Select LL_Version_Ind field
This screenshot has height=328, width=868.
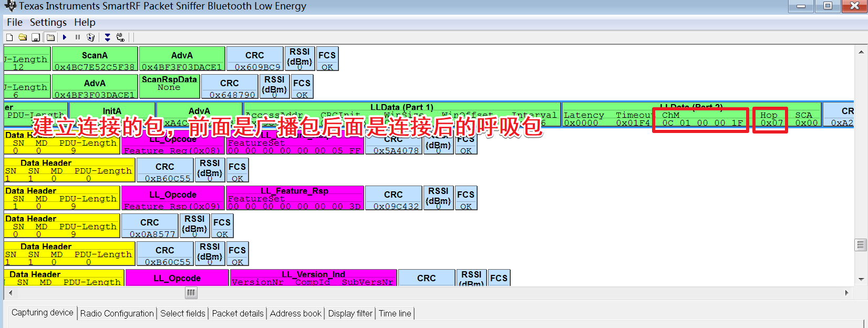[313, 278]
